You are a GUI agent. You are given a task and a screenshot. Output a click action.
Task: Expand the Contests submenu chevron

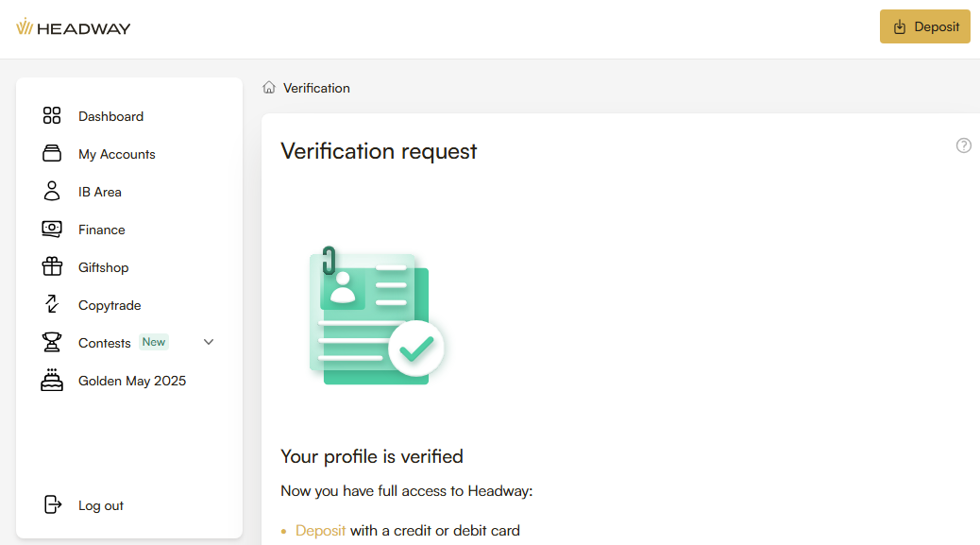(x=210, y=342)
